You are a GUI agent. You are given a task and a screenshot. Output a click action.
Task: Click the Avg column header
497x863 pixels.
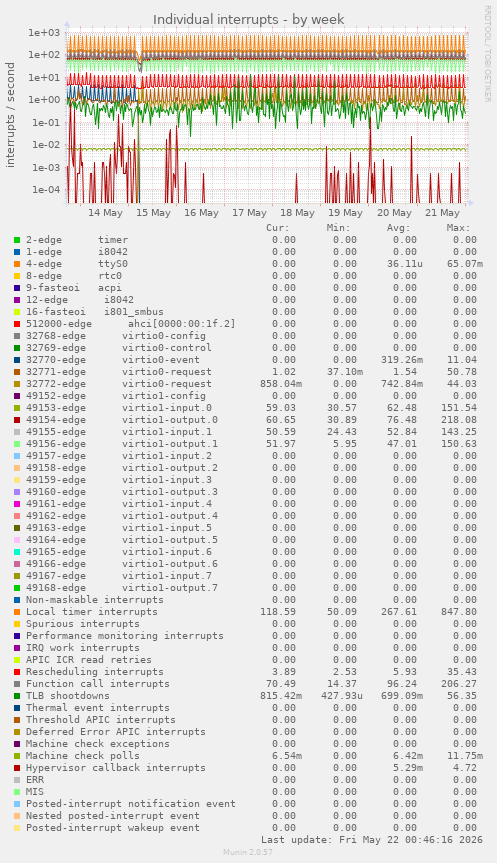coord(398,228)
